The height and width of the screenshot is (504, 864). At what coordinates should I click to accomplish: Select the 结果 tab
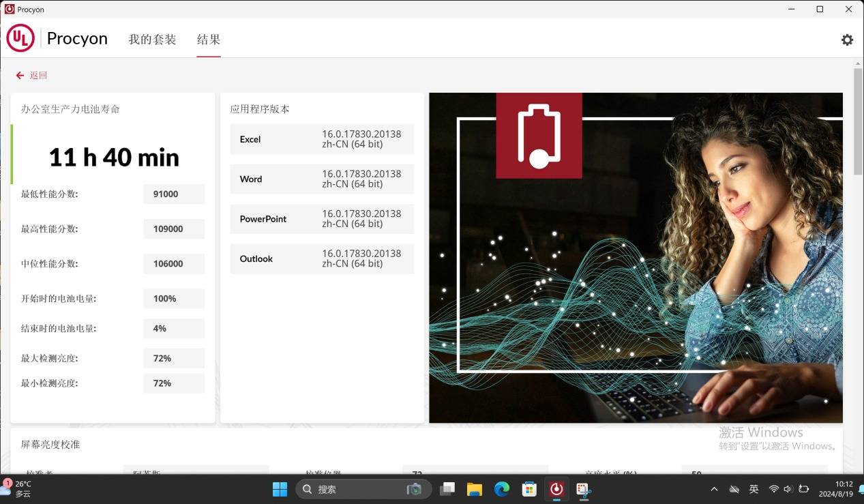(x=209, y=40)
